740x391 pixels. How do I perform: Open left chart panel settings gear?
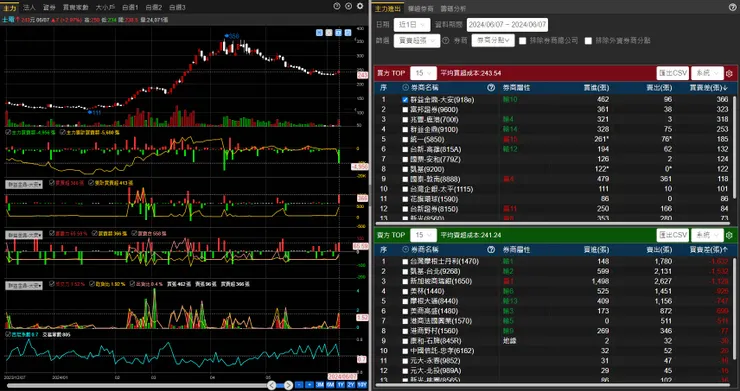click(360, 6)
